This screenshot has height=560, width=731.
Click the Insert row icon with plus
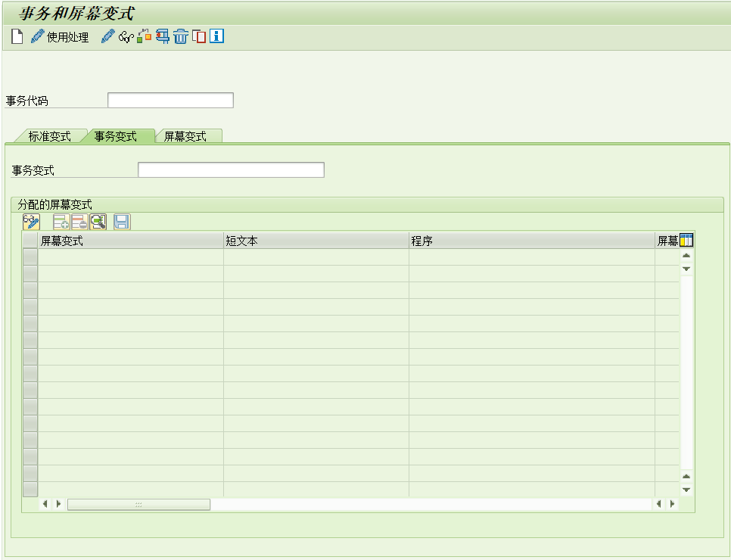tap(61, 222)
